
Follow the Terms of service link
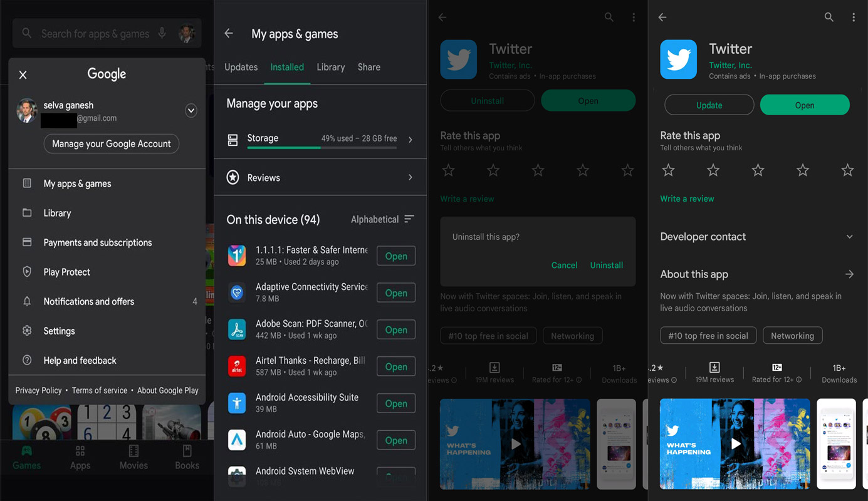coord(100,390)
